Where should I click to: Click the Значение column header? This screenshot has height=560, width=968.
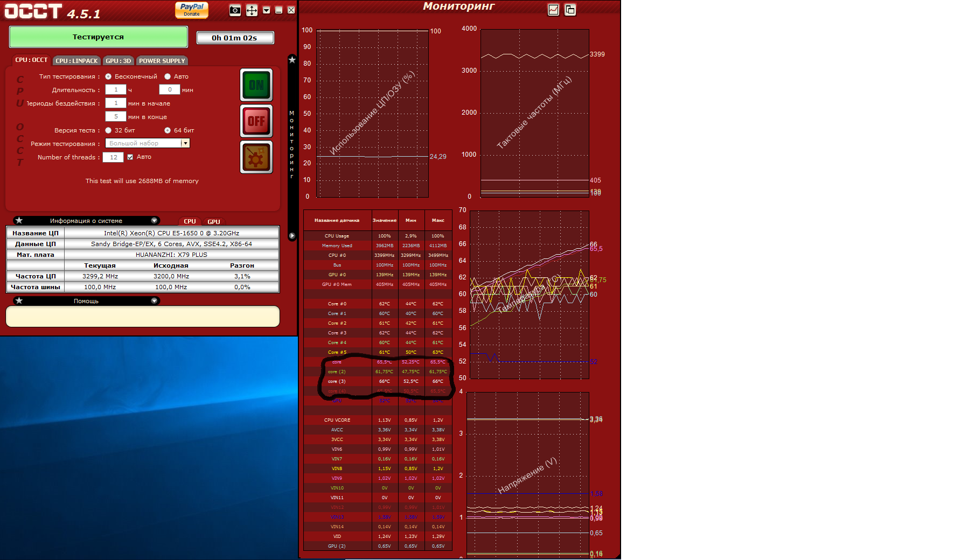[385, 220]
